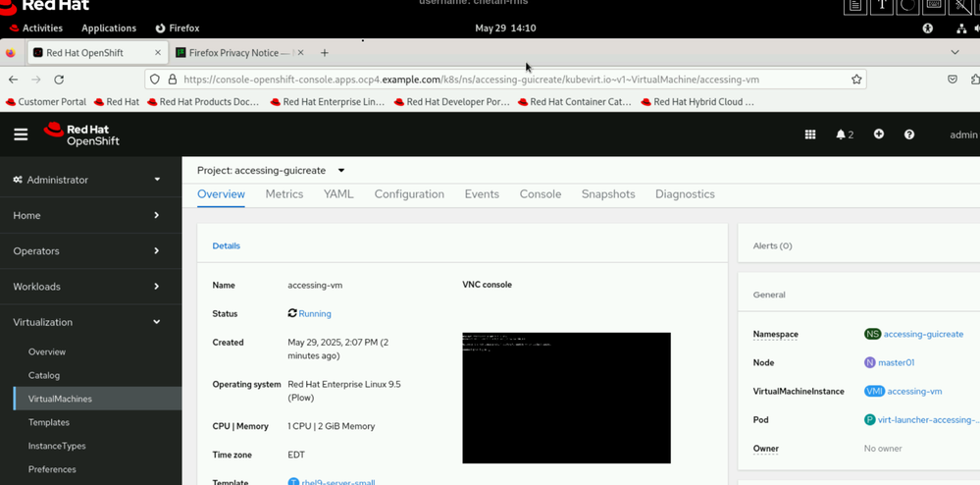980x485 pixels.
Task: Open the notifications bell
Action: pyautogui.click(x=844, y=135)
